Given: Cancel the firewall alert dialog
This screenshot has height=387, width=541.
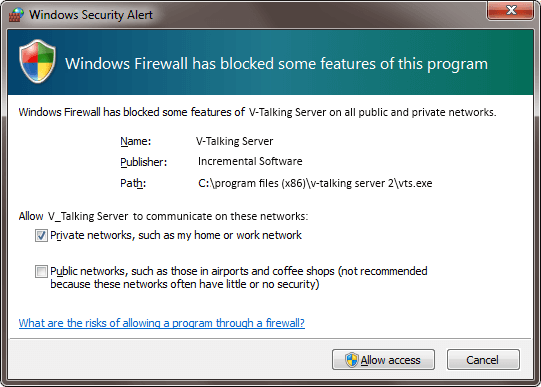Looking at the screenshot, I should (483, 359).
